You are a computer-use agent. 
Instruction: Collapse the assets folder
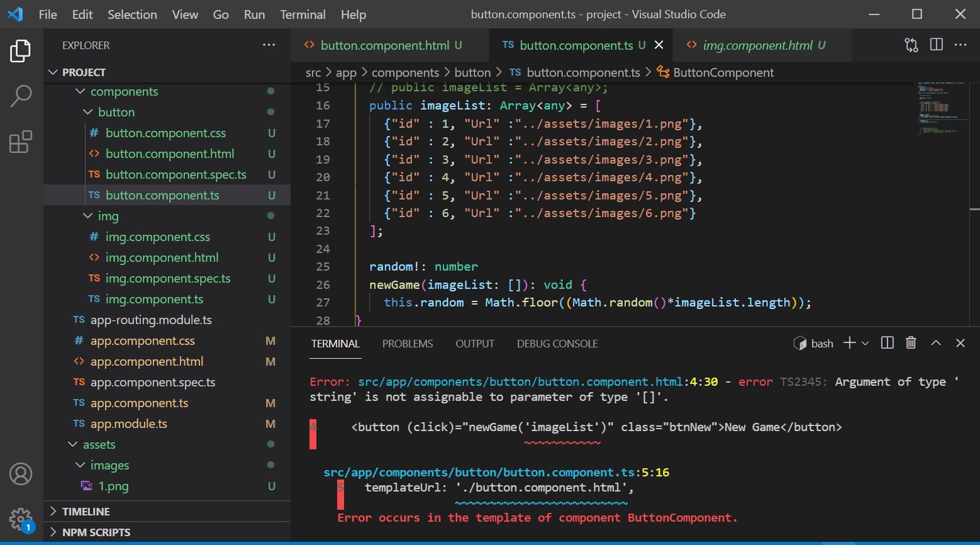coord(167,444)
